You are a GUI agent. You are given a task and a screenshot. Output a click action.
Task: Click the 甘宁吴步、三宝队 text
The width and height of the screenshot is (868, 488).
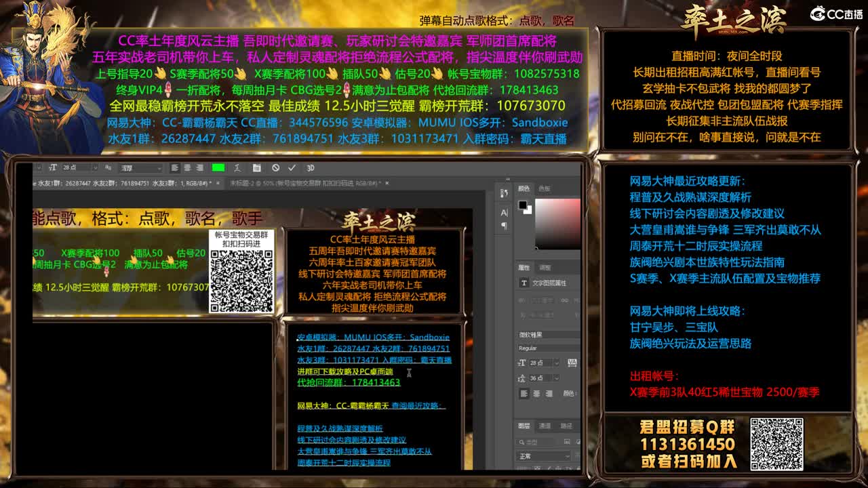click(x=674, y=327)
